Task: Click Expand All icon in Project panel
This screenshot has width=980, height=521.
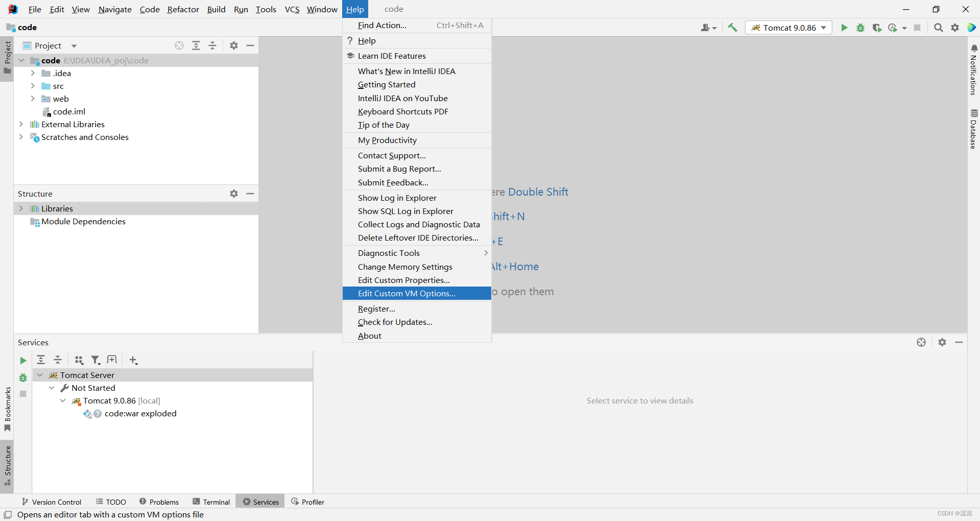Action: (196, 45)
